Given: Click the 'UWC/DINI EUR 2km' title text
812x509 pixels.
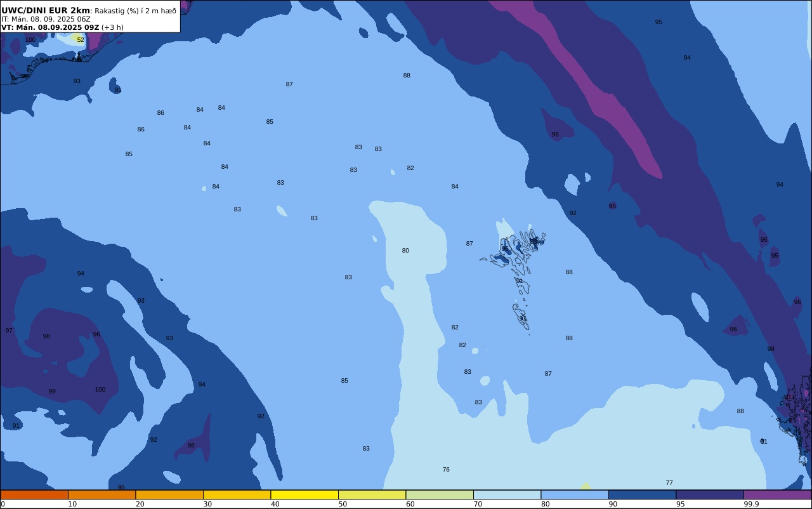Looking at the screenshot, I should coord(46,11).
